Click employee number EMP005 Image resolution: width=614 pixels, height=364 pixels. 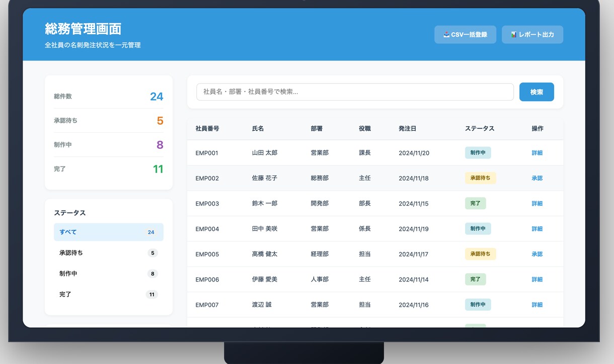coord(207,254)
